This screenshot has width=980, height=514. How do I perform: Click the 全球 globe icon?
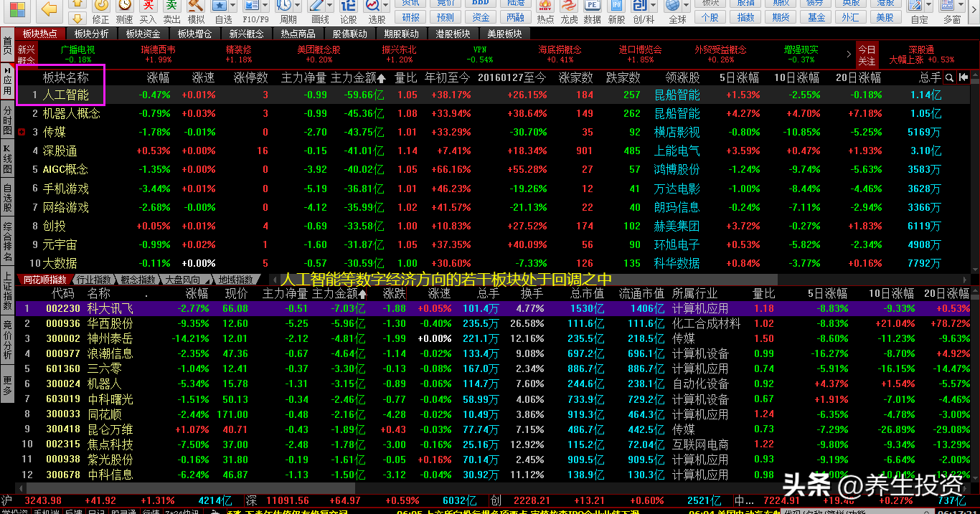click(674, 6)
